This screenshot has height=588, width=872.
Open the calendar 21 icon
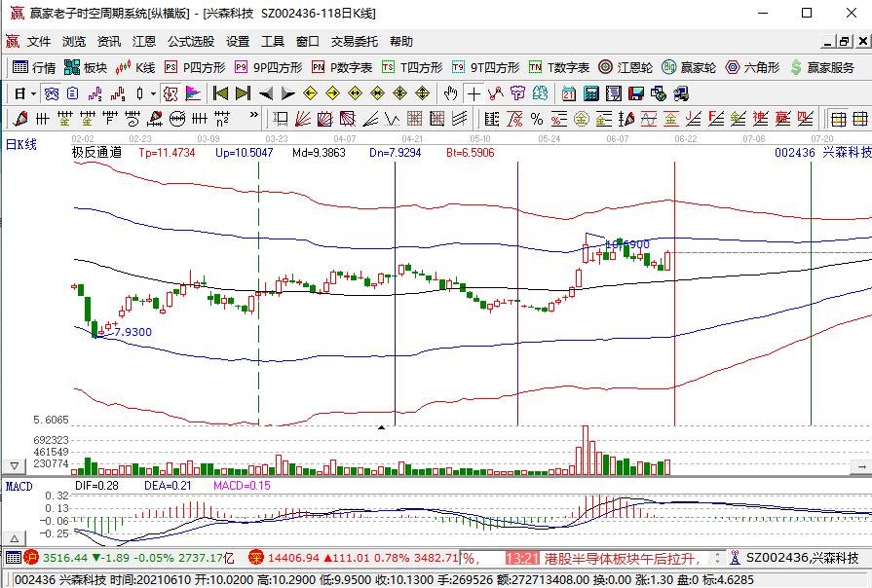coord(568,93)
